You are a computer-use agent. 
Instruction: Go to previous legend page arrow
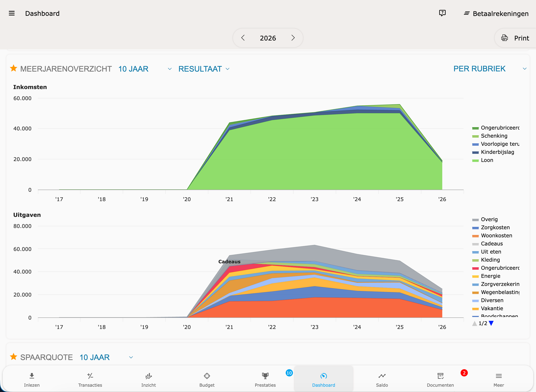475,323
